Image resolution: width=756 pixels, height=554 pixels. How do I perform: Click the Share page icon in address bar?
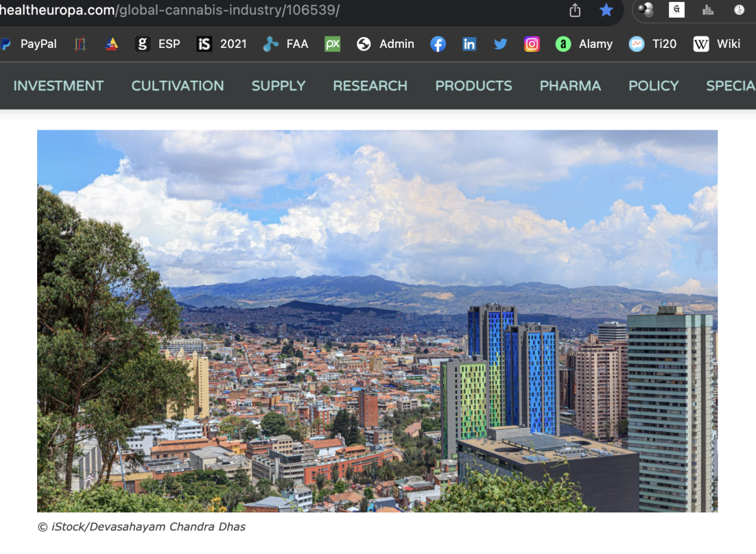click(x=575, y=10)
